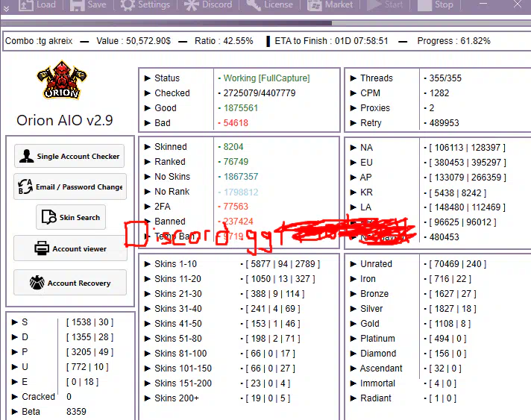
Task: Click the Account Recovery button
Action: point(69,283)
